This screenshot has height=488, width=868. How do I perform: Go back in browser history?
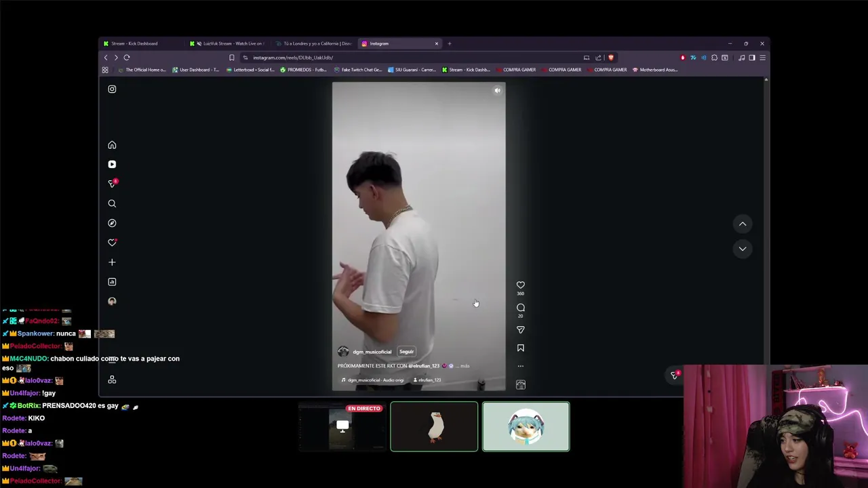point(106,58)
